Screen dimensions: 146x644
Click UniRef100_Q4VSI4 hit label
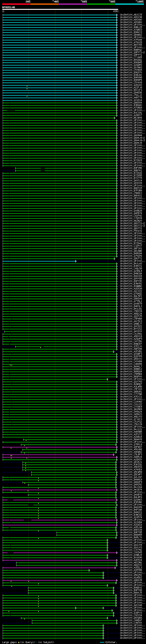[131, 180]
